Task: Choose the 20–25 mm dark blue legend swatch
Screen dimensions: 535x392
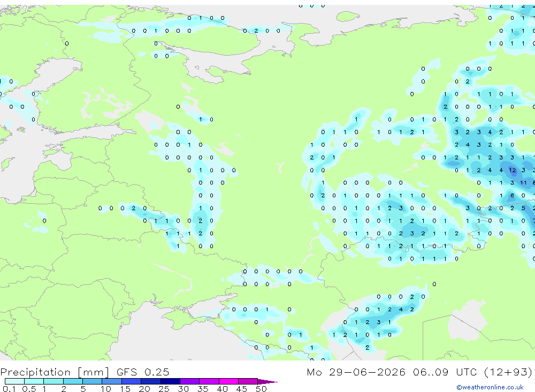Action: point(150,381)
